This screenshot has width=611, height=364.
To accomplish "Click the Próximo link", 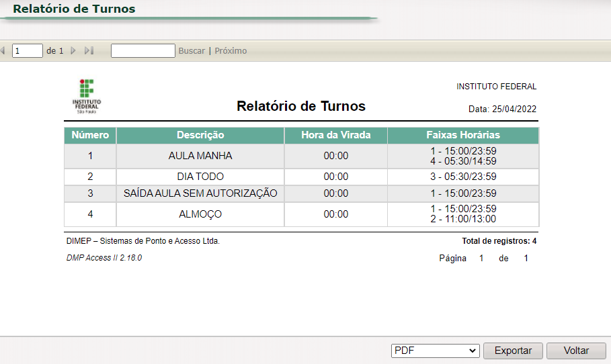I will 231,50.
